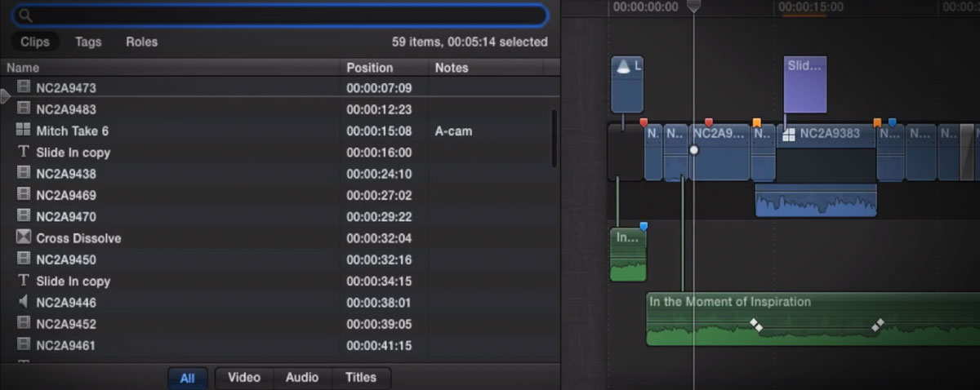Click position 00:00:41:15 of NC2A9461

coord(379,345)
